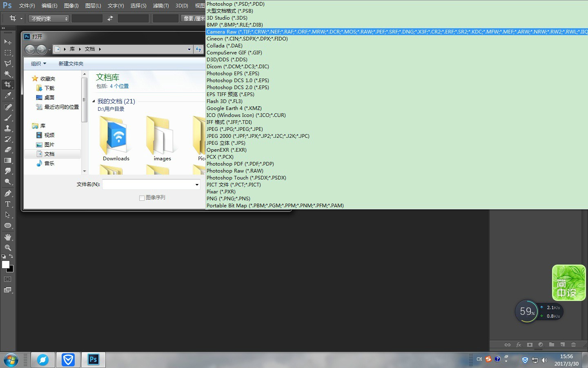Open the Windows Start button
Image resolution: width=588 pixels, height=368 pixels.
click(11, 360)
